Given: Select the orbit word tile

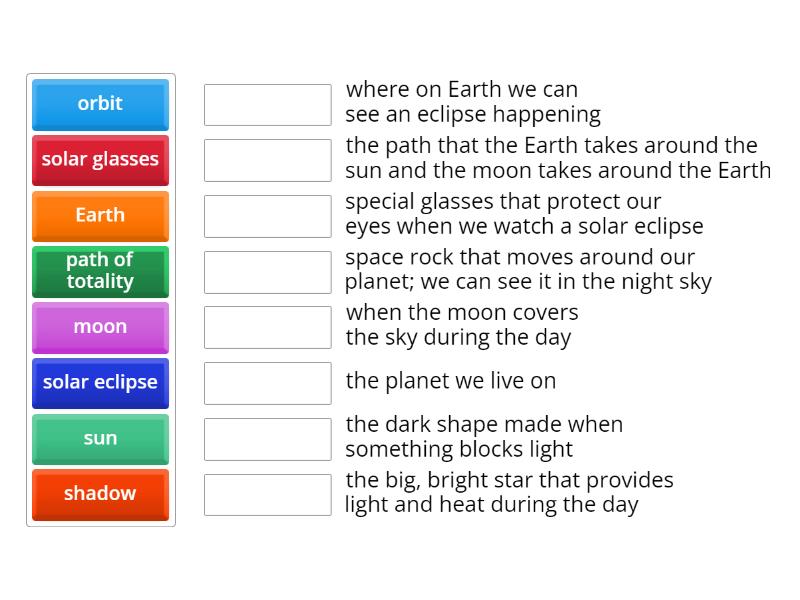Looking at the screenshot, I should pyautogui.click(x=100, y=104).
